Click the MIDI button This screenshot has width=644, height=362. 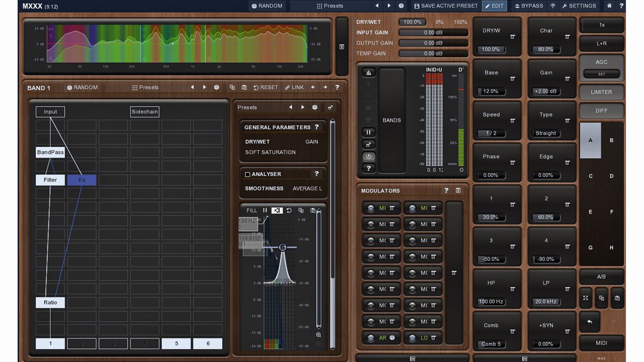click(x=602, y=343)
